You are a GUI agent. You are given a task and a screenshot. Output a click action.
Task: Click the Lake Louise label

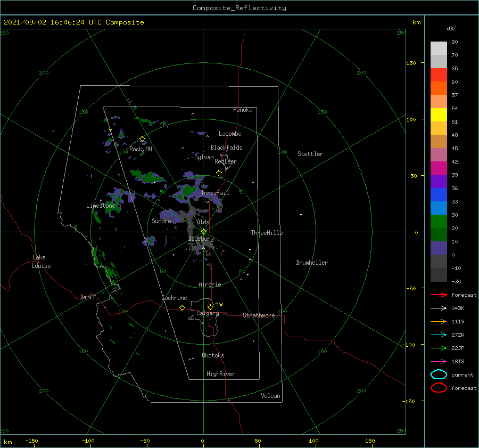pyautogui.click(x=41, y=262)
